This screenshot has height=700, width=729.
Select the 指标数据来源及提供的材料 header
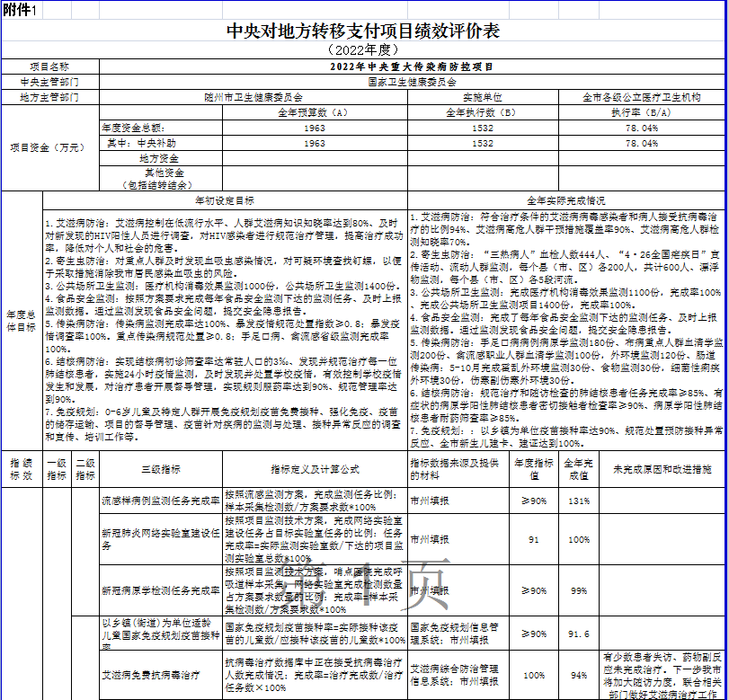pos(458,469)
